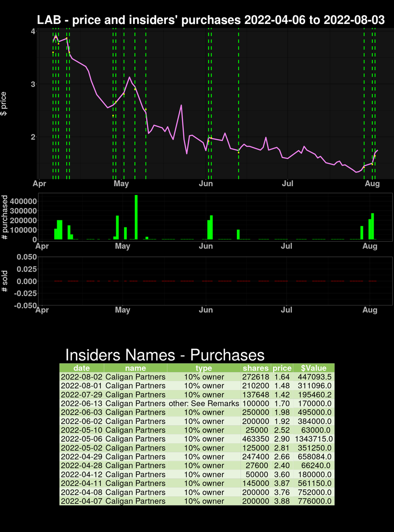Image resolution: width=394 pixels, height=532 pixels.
Task: Select the 2022-06-03 date cell
Action: pyautogui.click(x=82, y=412)
